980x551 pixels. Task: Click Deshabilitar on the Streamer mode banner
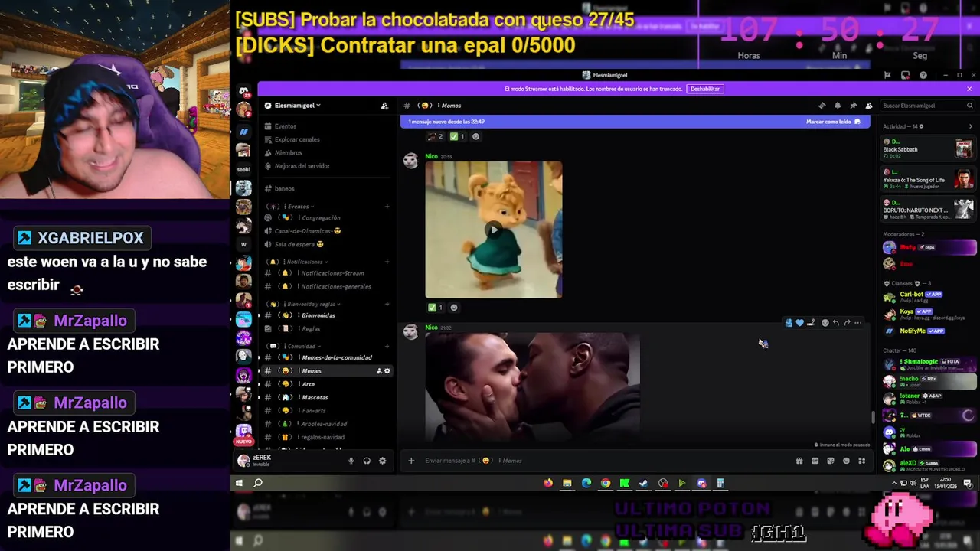tap(704, 89)
